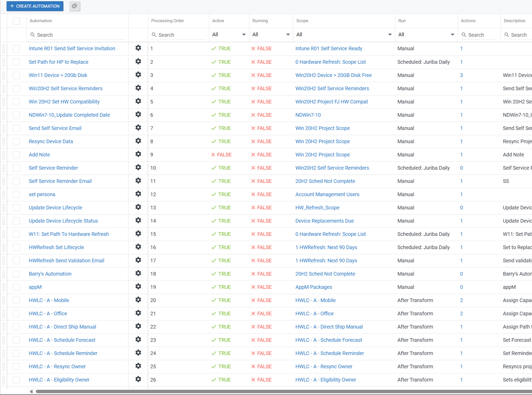
Task: Open cog for Intune R01 Send Self Service Invitation
Action: point(138,48)
